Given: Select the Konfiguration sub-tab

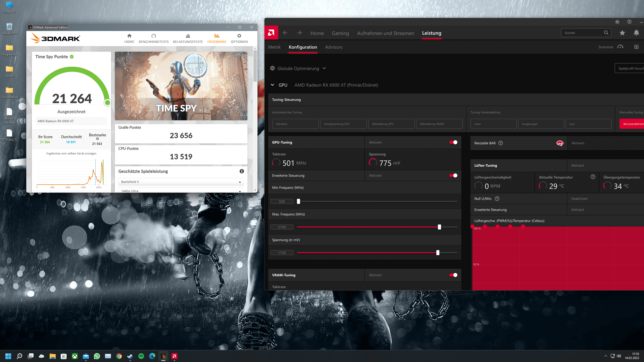Looking at the screenshot, I should (x=303, y=47).
